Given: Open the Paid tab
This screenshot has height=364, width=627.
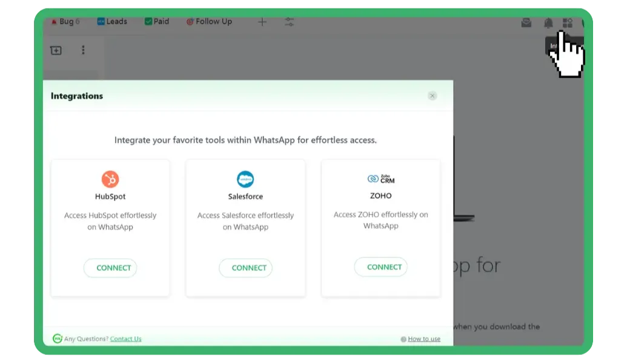Looking at the screenshot, I should pyautogui.click(x=157, y=22).
